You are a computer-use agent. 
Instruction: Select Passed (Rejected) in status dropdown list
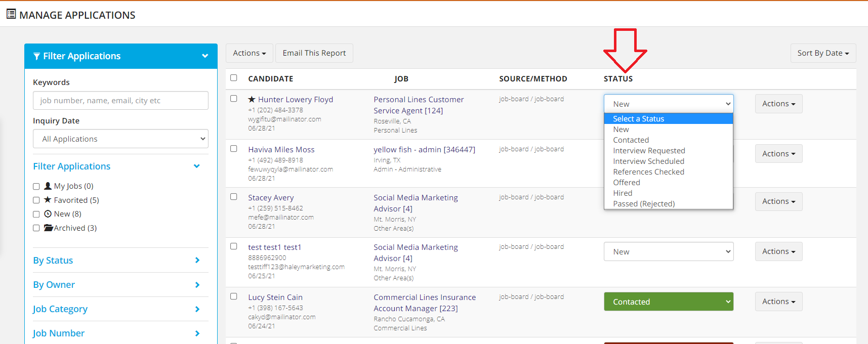click(x=644, y=204)
